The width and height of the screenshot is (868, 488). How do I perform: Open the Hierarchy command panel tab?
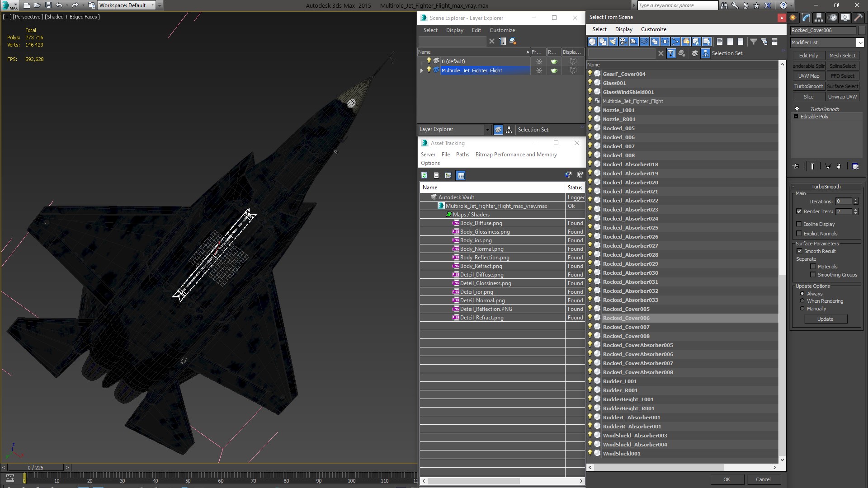pos(819,18)
